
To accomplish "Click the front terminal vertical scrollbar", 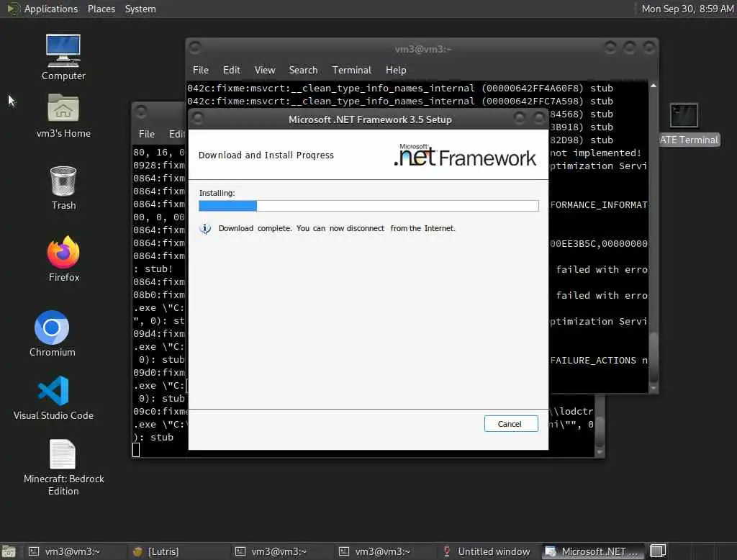I will 654,237.
